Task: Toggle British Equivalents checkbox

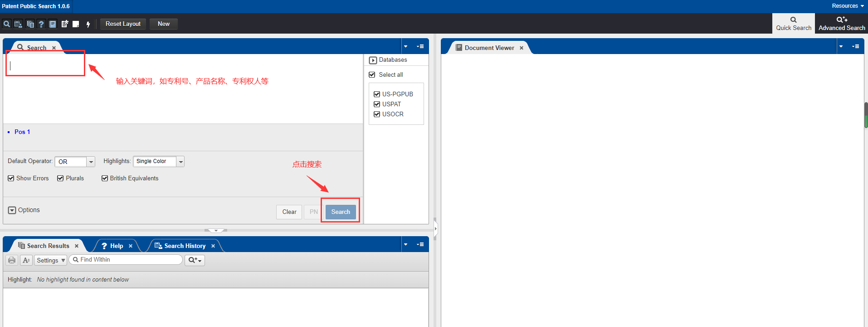Action: 105,178
